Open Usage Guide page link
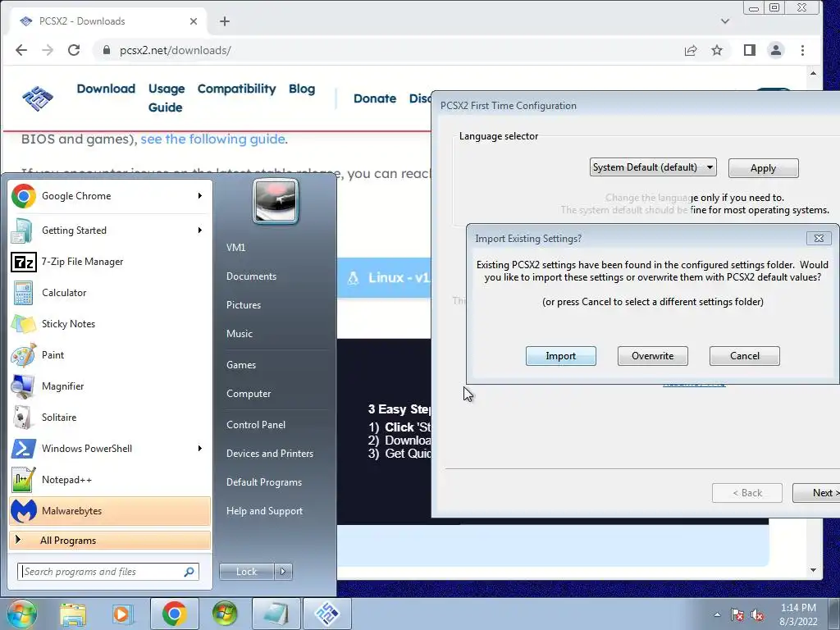 coord(166,98)
